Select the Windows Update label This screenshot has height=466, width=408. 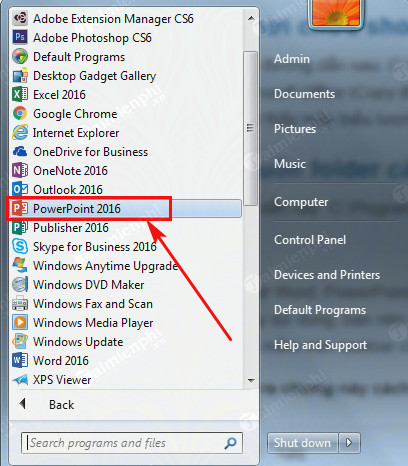[78, 342]
